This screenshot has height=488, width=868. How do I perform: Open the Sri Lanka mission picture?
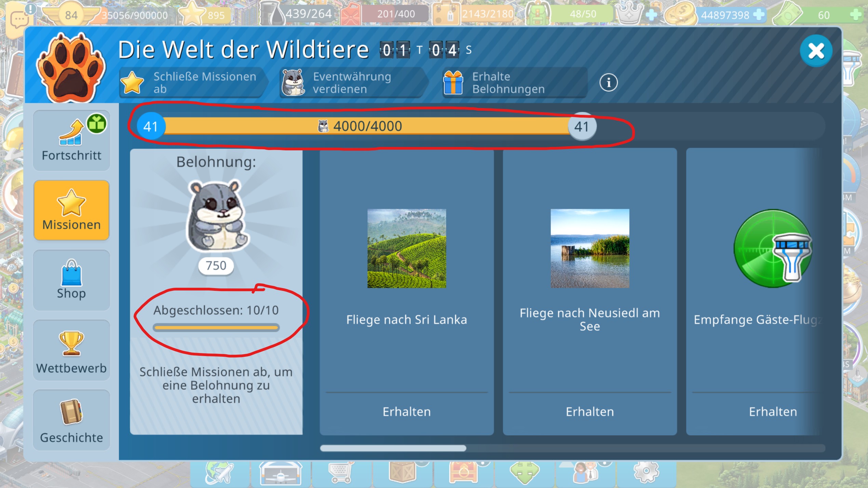[x=407, y=248]
